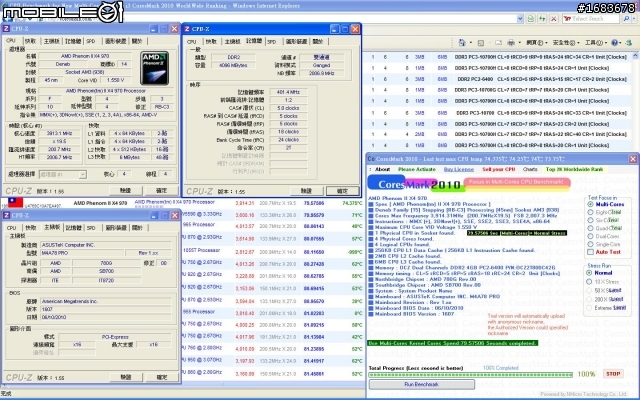Open SPD tab in CPU-Z memory window

click(x=272, y=41)
